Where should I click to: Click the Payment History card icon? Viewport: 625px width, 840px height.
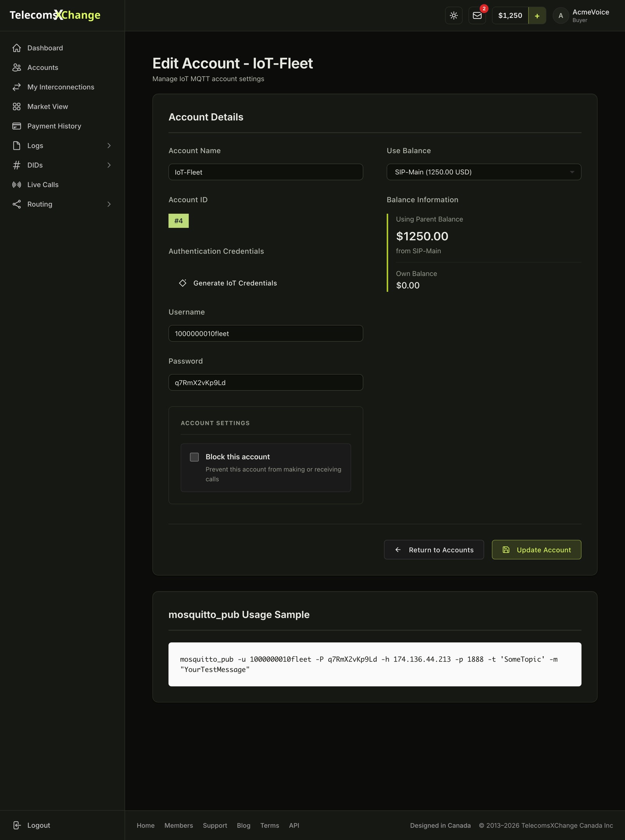[16, 126]
